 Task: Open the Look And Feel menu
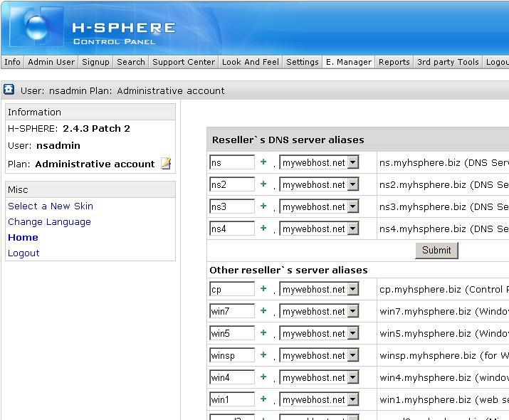click(251, 62)
